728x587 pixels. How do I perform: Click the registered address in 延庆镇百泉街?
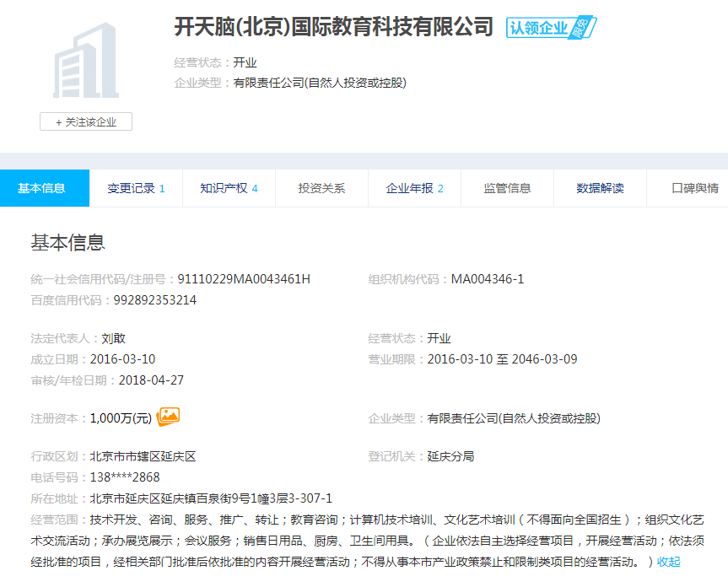211,498
